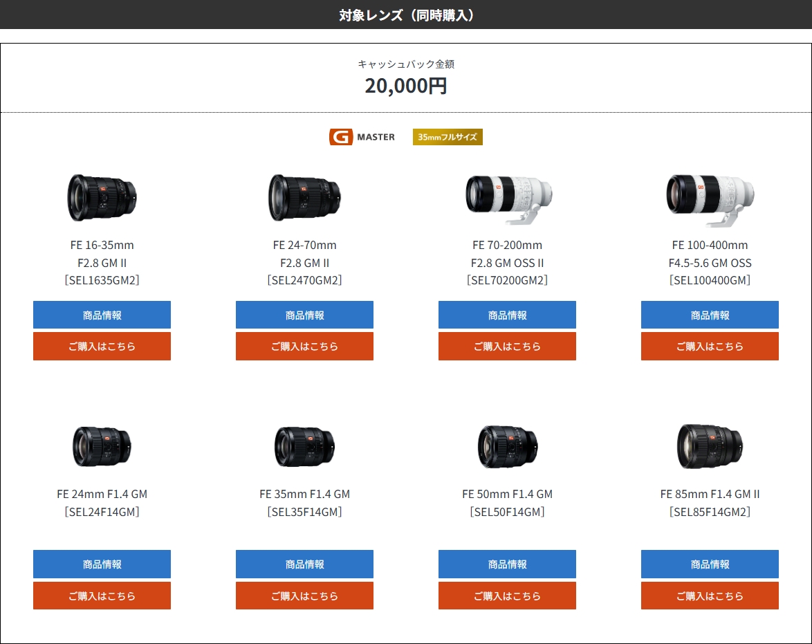Select the FE 16-35mm F2.8 GM II lens image
The width and height of the screenshot is (812, 644).
[x=102, y=197]
